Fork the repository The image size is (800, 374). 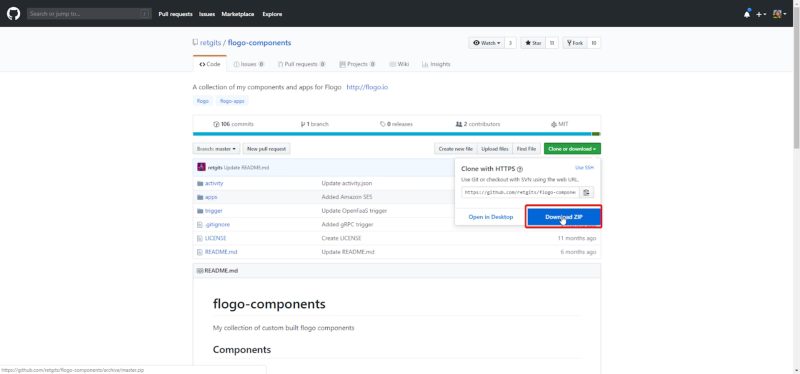(x=575, y=43)
